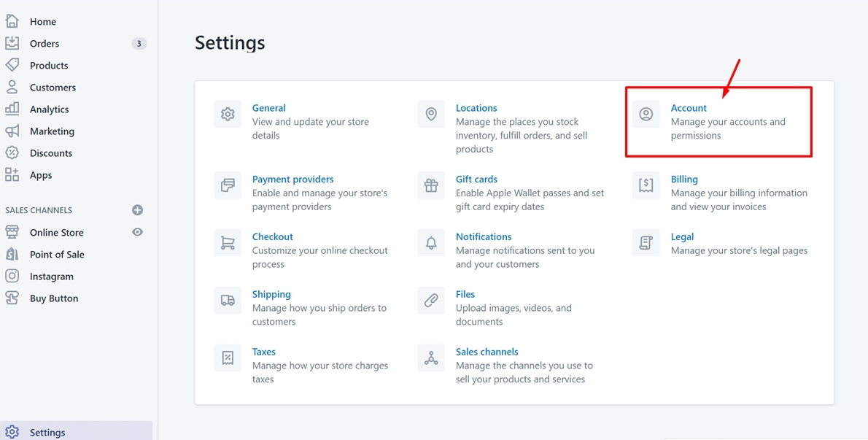Viewport: 868px width, 440px height.
Task: Open the Payment providers link
Action: [292, 180]
